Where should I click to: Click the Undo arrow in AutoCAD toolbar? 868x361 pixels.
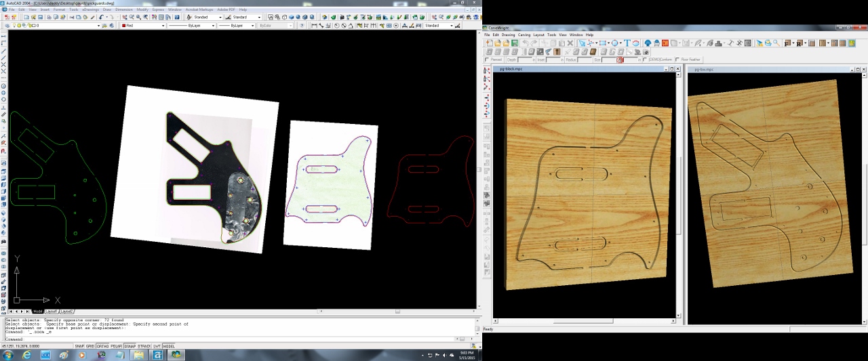pyautogui.click(x=101, y=17)
